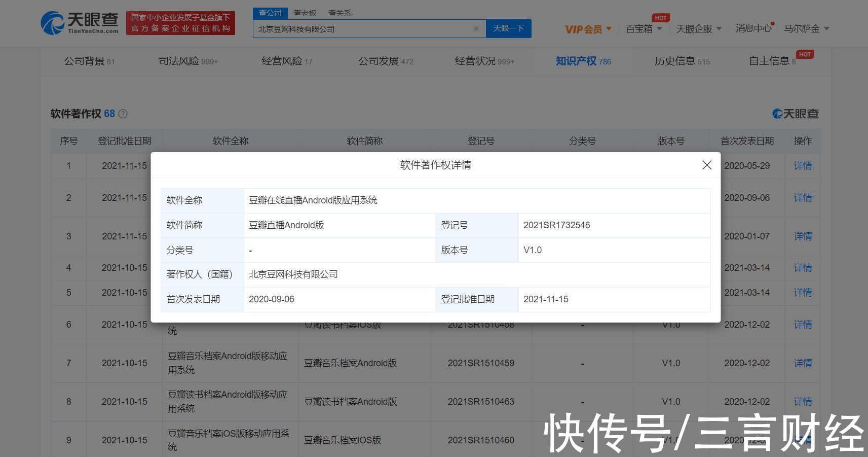
Task: Open 详情 link for row 4
Action: 803,268
